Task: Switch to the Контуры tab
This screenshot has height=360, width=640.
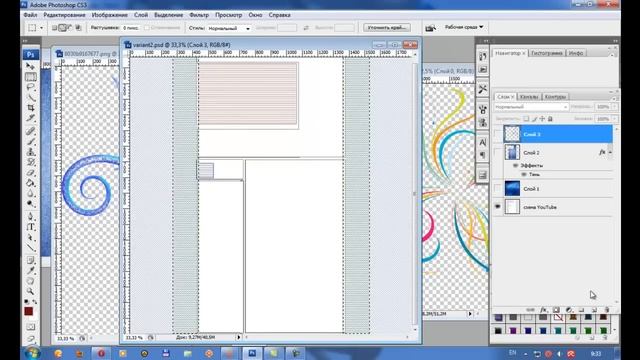Action: click(555, 97)
